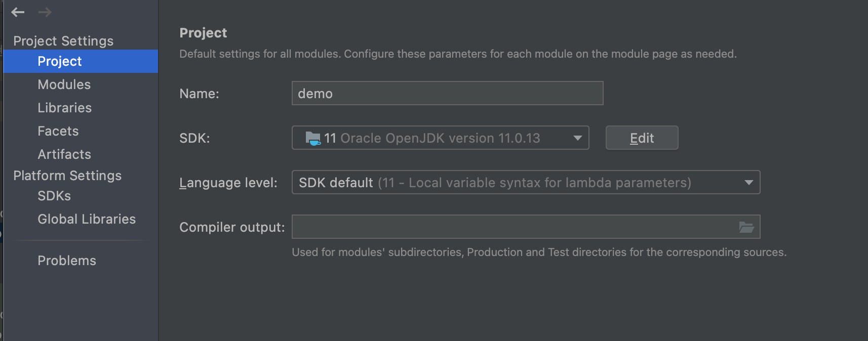Click the Language level label

228,183
